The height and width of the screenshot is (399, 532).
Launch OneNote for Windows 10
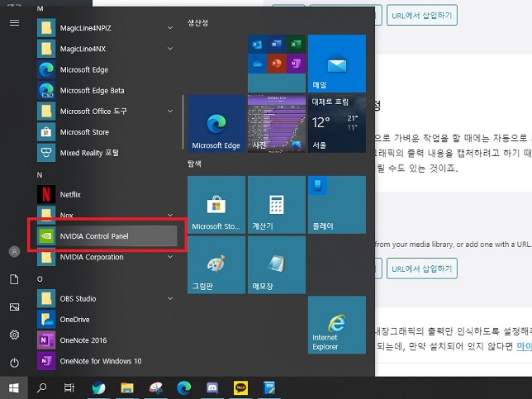pos(107,361)
